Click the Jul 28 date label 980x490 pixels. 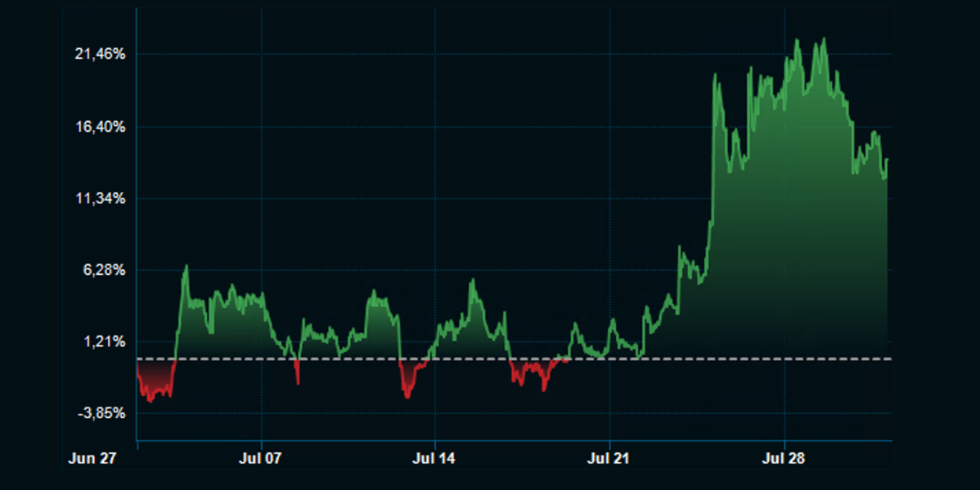point(784,459)
